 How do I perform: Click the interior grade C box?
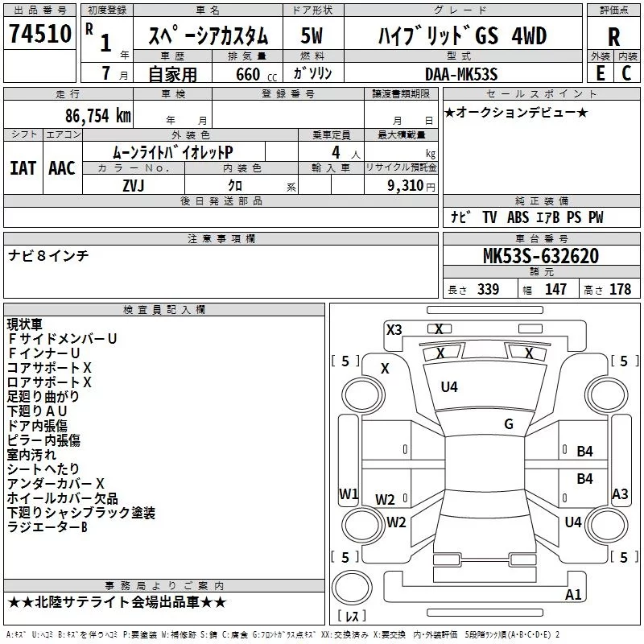pos(626,71)
